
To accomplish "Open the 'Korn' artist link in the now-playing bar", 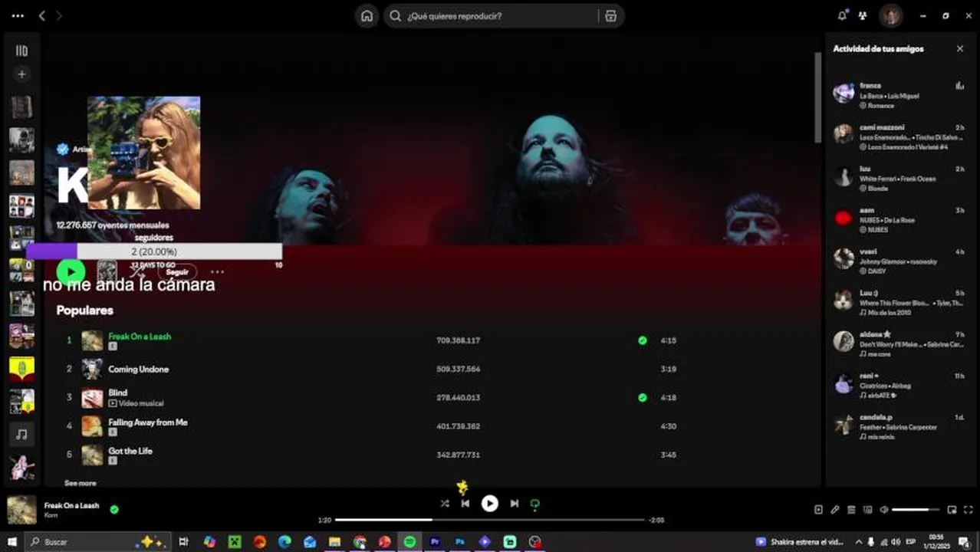I will point(51,515).
